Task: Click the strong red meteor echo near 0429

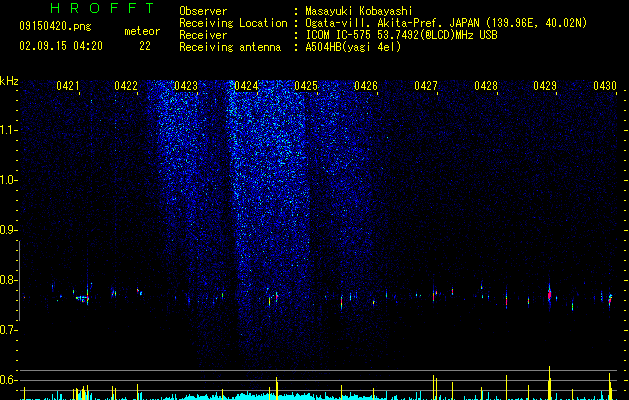Action: tap(550, 294)
